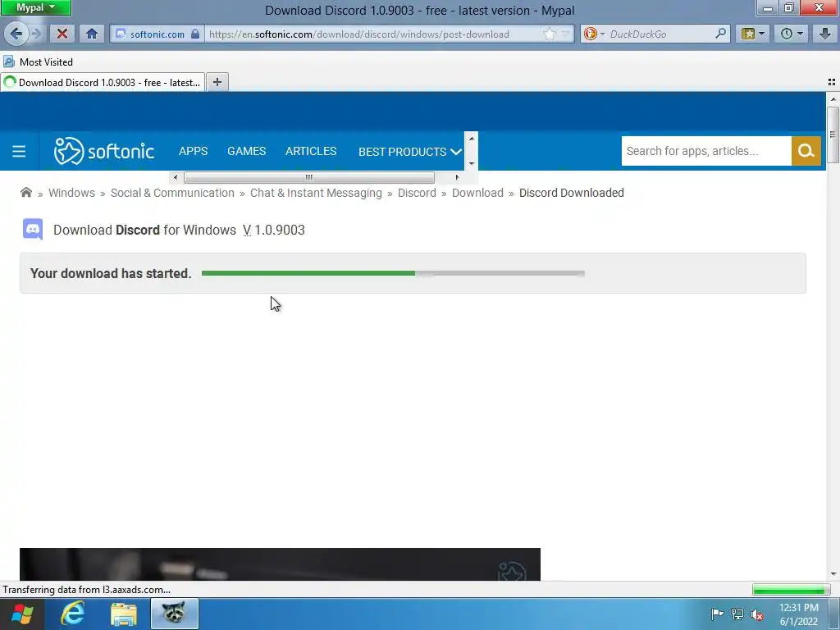840x630 pixels.
Task: Click the Forward navigation arrow
Action: (36, 34)
